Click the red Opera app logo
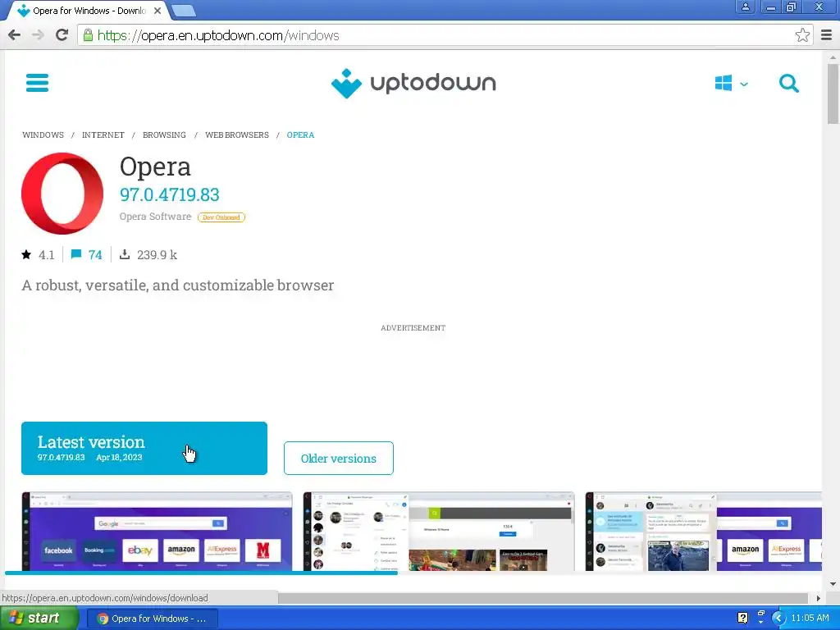Image resolution: width=840 pixels, height=630 pixels. [62, 194]
